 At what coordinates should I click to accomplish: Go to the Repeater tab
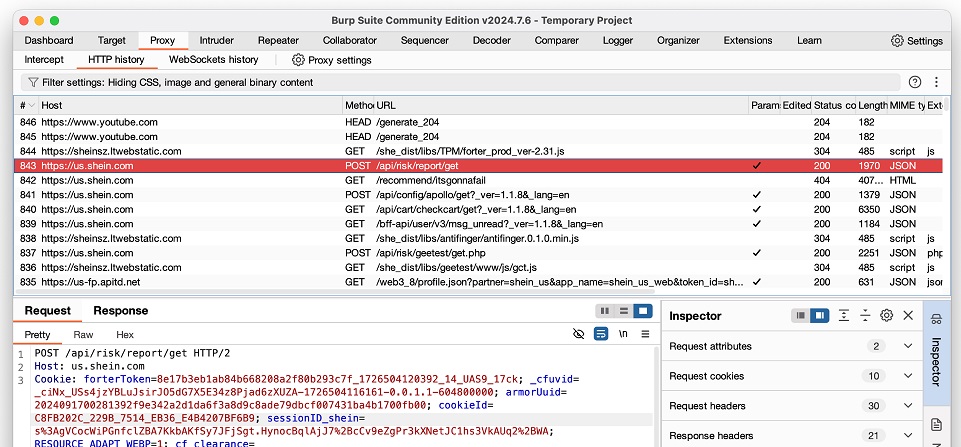coord(278,40)
